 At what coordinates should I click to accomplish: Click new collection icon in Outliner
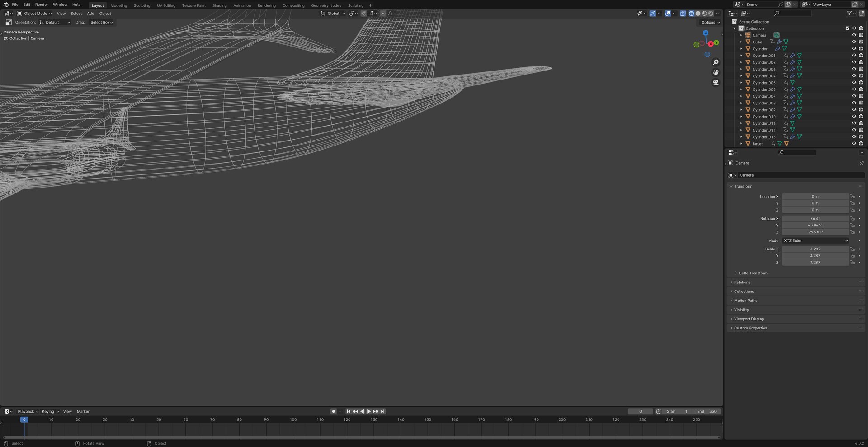coord(861,14)
